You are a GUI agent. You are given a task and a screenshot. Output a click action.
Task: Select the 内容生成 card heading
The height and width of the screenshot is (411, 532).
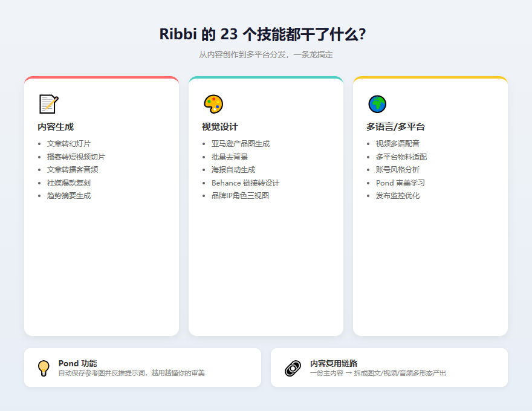(x=56, y=127)
